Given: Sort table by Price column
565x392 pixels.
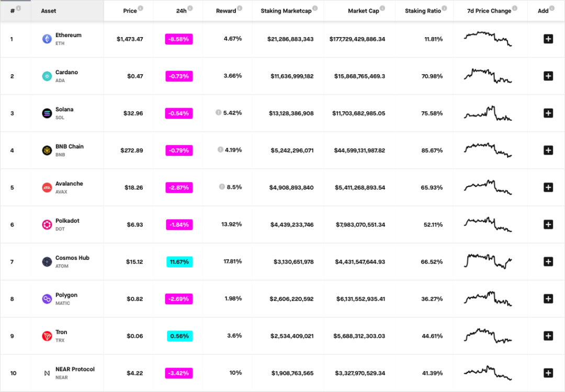Looking at the screenshot, I should click(x=130, y=11).
